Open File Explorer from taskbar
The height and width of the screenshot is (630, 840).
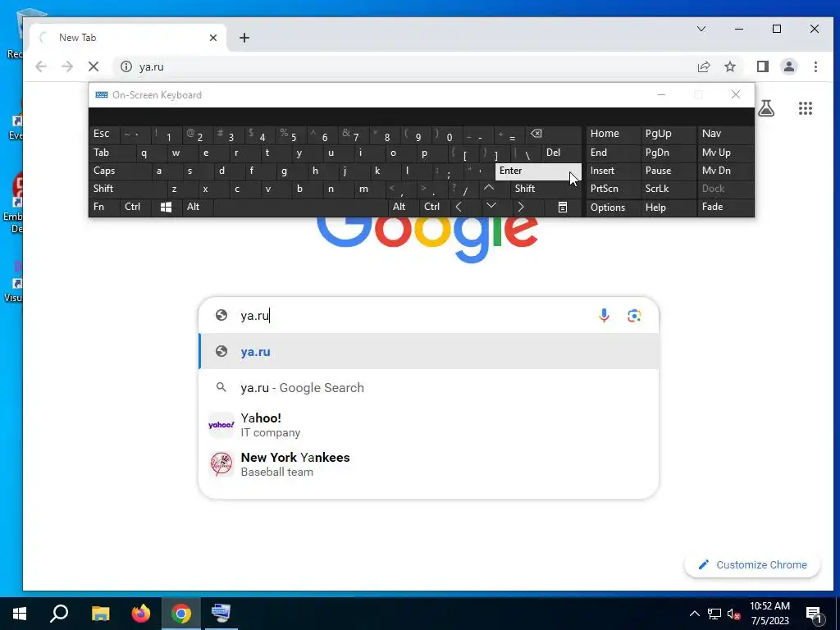tap(100, 613)
